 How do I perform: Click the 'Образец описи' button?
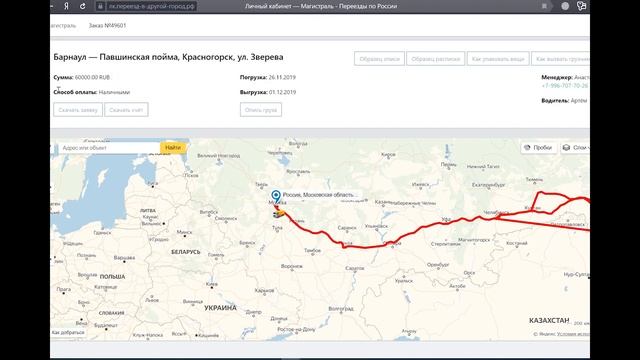point(379,59)
